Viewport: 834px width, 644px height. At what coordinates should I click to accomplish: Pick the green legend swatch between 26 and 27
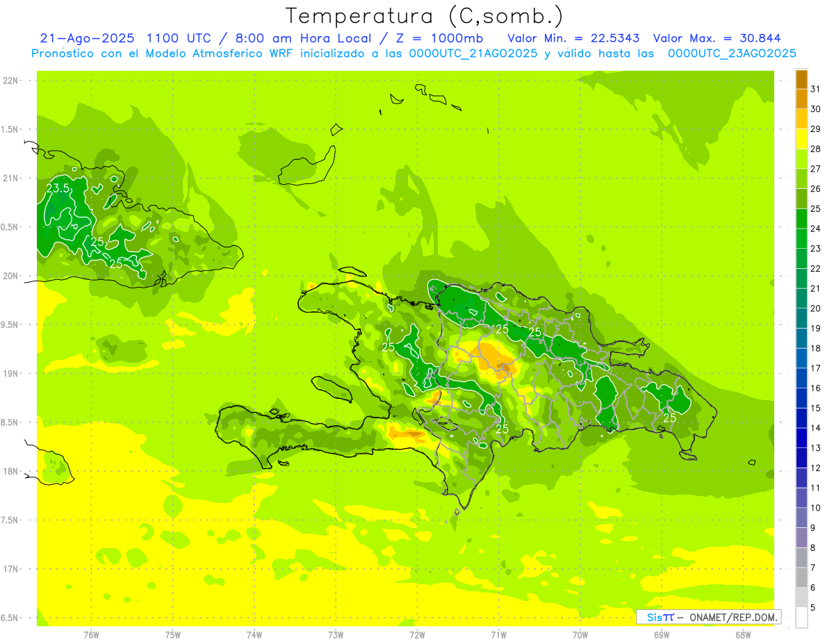click(801, 179)
